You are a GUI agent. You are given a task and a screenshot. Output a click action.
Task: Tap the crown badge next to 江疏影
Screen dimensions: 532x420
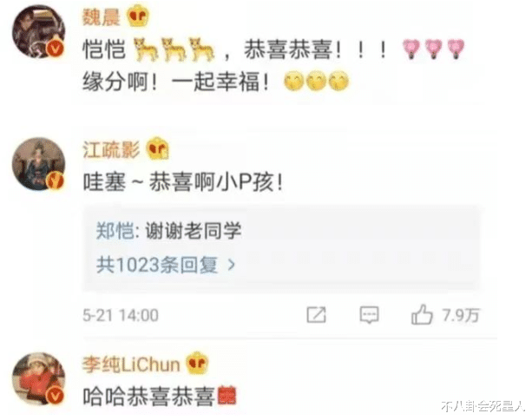point(157,148)
